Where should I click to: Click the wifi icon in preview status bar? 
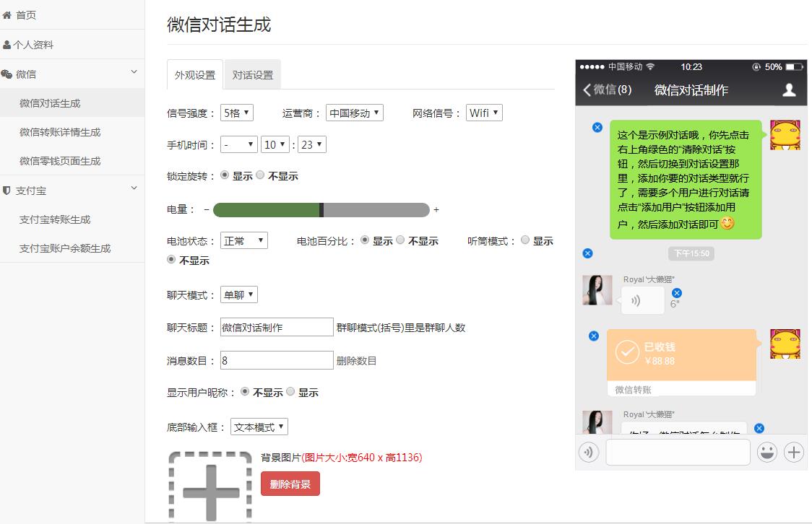coord(650,66)
